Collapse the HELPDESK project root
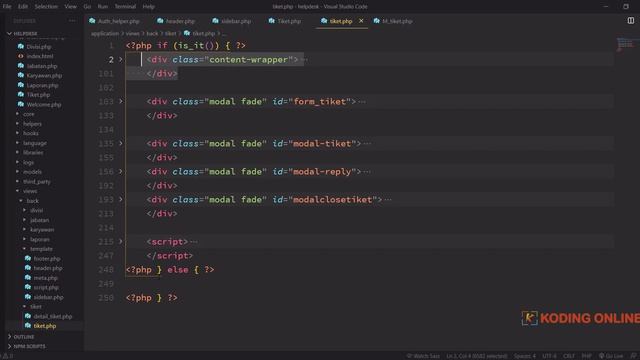Viewport: 640px width, 360px height. click(10, 33)
